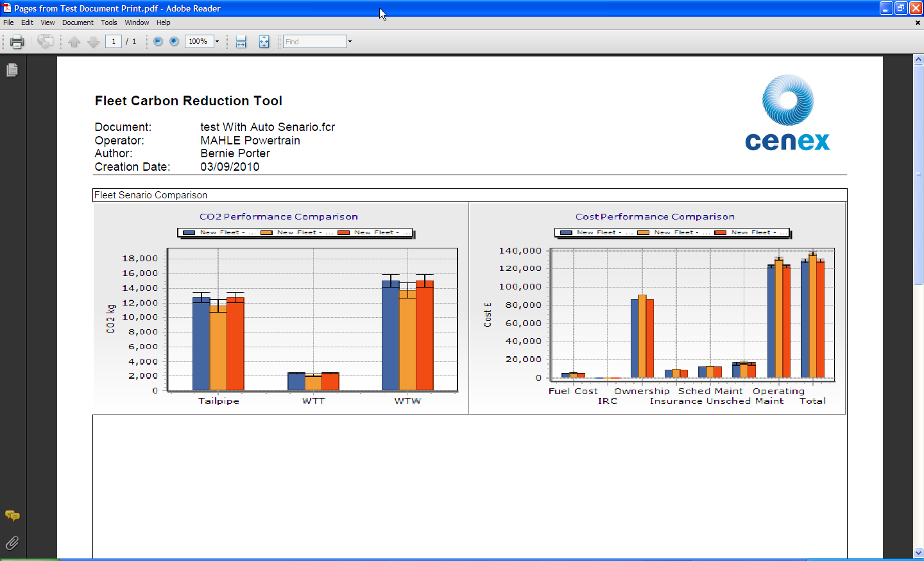Click the 'Tailpipe' axis label
924x561 pixels.
pyautogui.click(x=219, y=401)
